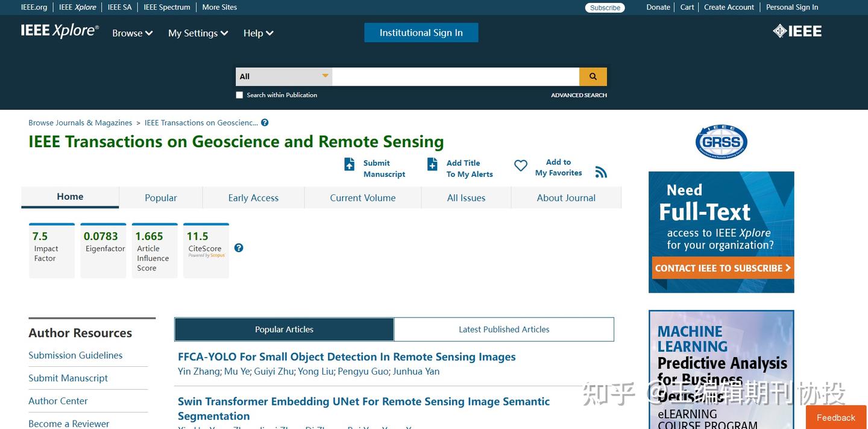Viewport: 868px width, 429px height.
Task: Open the All search scope dropdown
Action: (283, 77)
